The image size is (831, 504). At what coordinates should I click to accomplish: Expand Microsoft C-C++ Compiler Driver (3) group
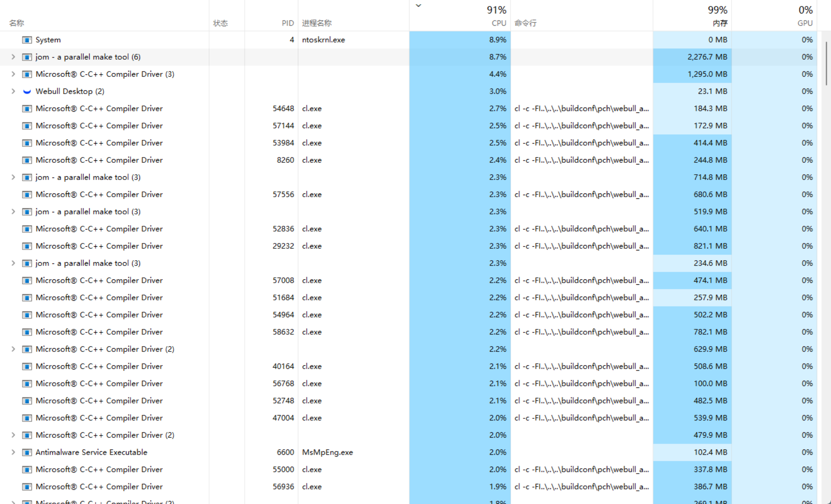[13, 74]
